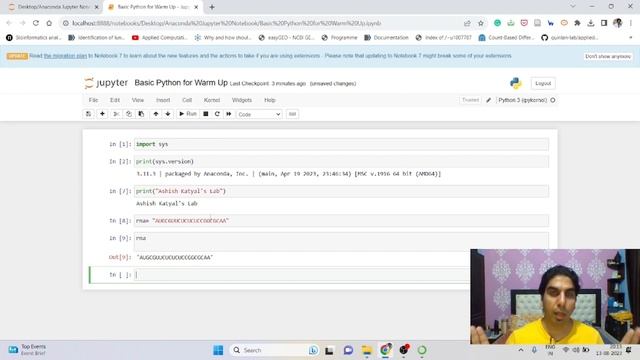Open the browser downloads icon
The image size is (640, 360).
tap(591, 23)
